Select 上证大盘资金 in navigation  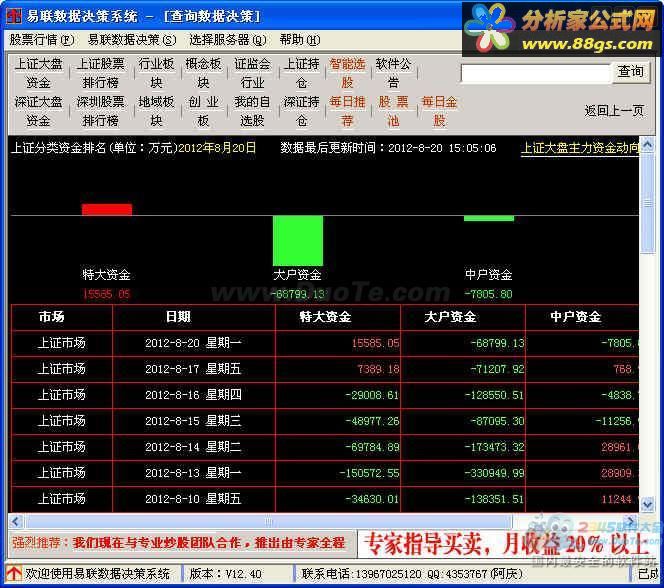coord(38,73)
